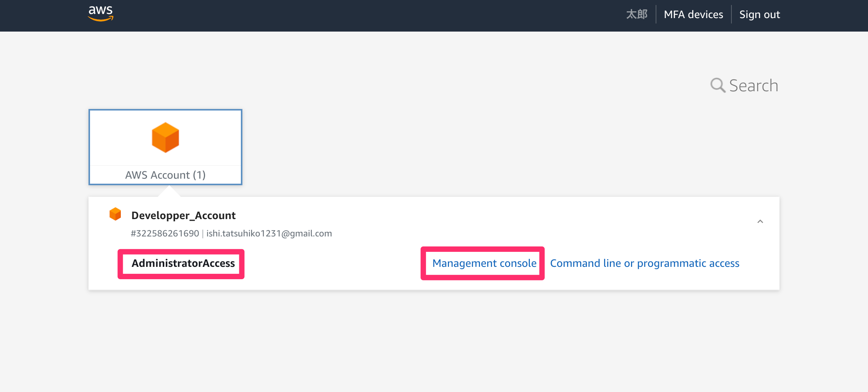Sign out of the AWS portal
This screenshot has width=868, height=392.
tap(759, 15)
